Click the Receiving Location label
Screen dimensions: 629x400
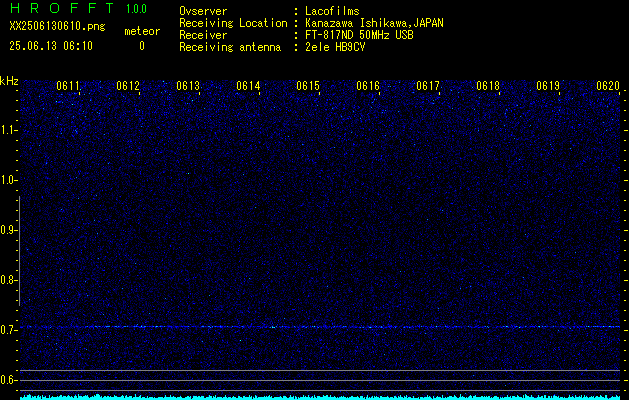pos(233,23)
